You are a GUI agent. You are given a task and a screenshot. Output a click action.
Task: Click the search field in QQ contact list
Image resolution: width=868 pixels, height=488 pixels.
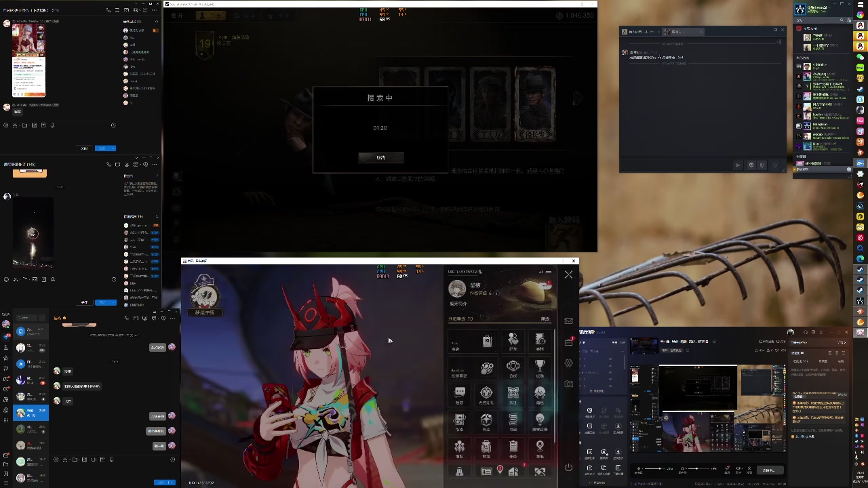point(26,318)
